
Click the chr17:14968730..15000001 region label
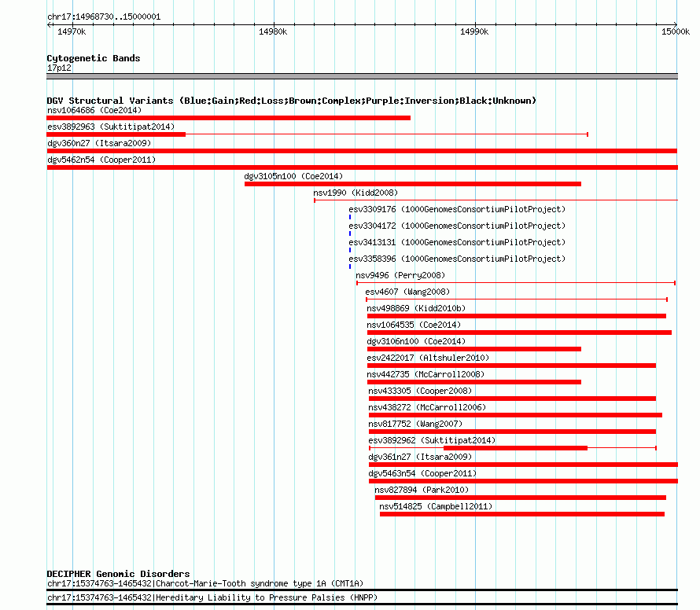[104, 17]
